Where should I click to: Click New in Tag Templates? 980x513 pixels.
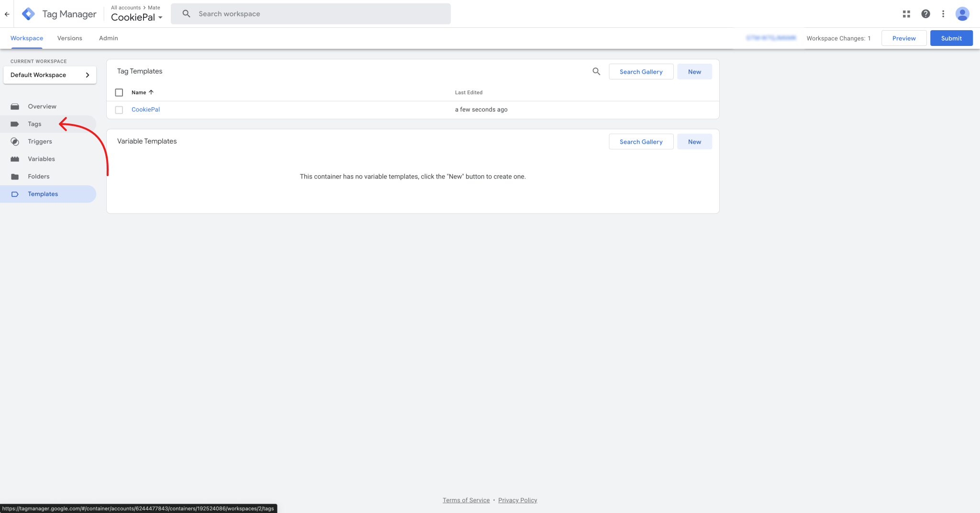tap(694, 72)
